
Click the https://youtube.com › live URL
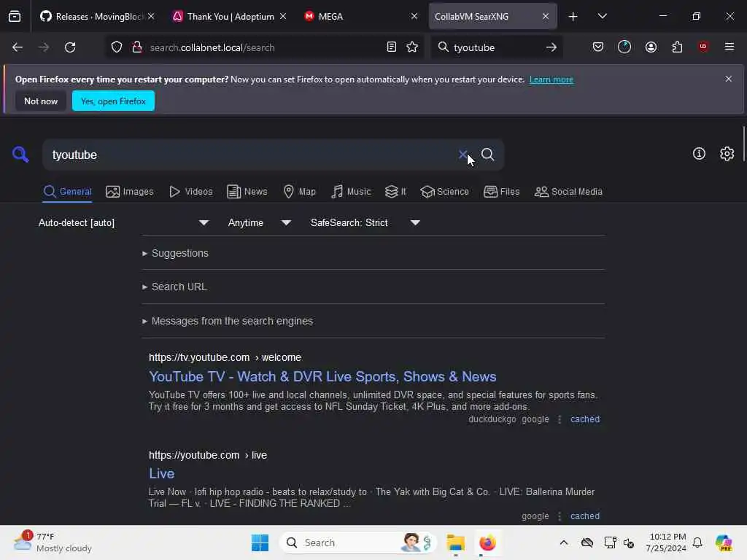point(208,455)
